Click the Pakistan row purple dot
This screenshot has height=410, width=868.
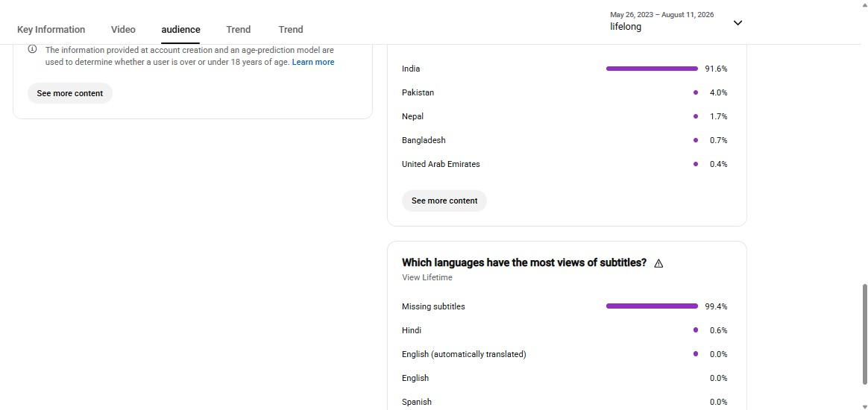pyautogui.click(x=695, y=92)
